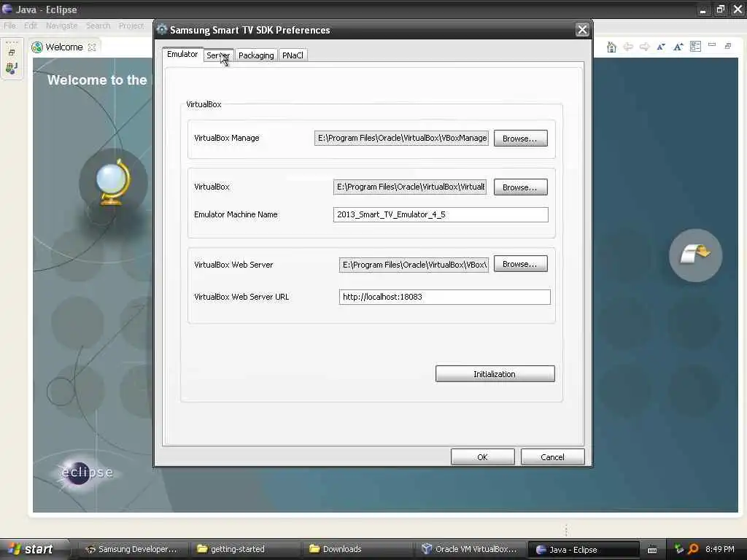Click the keyboard icon in the system tray
Image resolution: width=747 pixels, height=560 pixels.
tap(652, 550)
